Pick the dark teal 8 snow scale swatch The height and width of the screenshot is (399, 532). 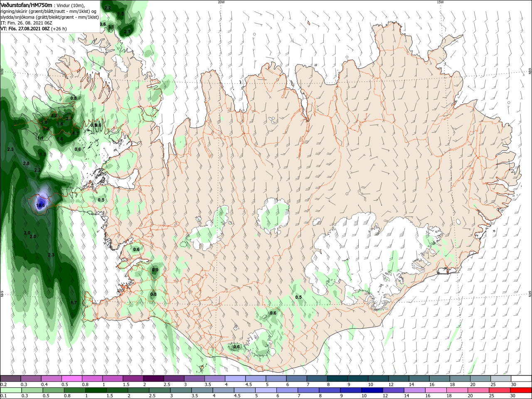[x=337, y=379]
